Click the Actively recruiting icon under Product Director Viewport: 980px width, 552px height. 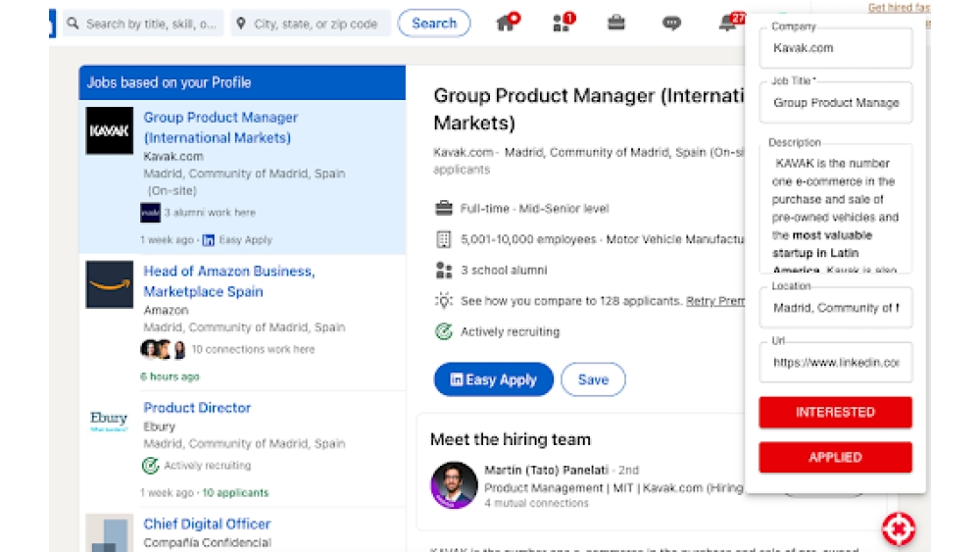[x=150, y=465]
